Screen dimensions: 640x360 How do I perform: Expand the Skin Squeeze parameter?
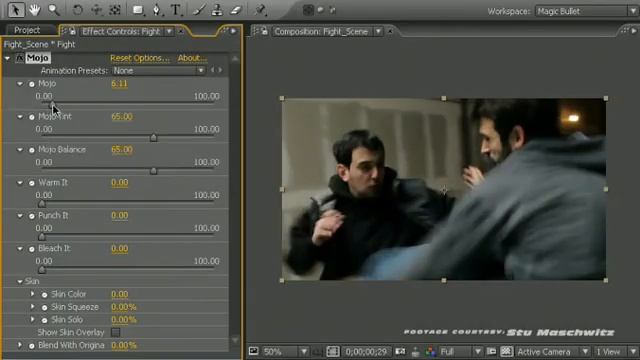32,307
